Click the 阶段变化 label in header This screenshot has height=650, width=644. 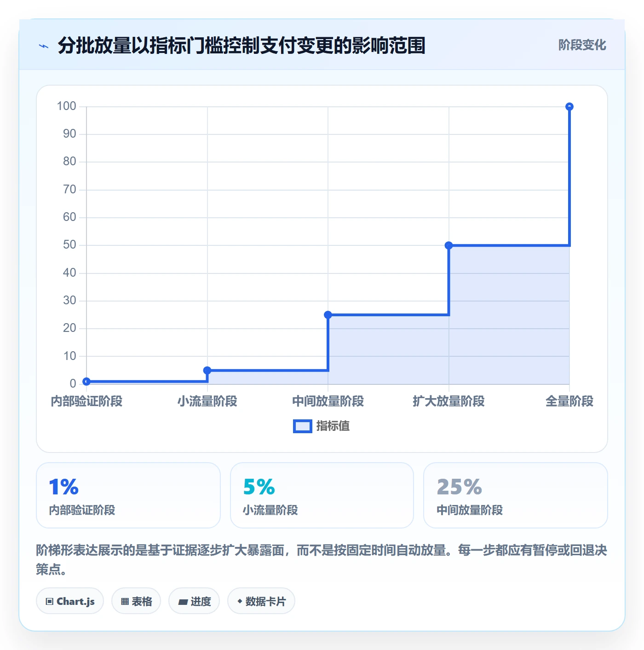click(x=582, y=45)
